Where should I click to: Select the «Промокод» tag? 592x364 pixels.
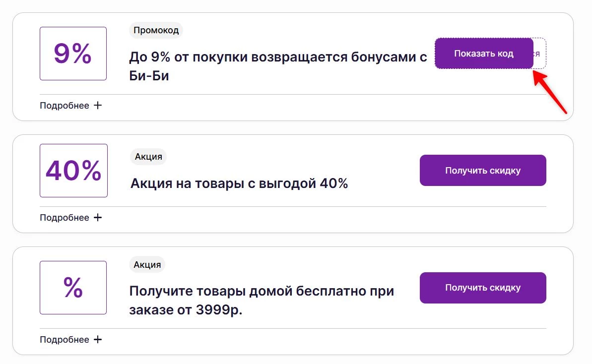point(156,30)
